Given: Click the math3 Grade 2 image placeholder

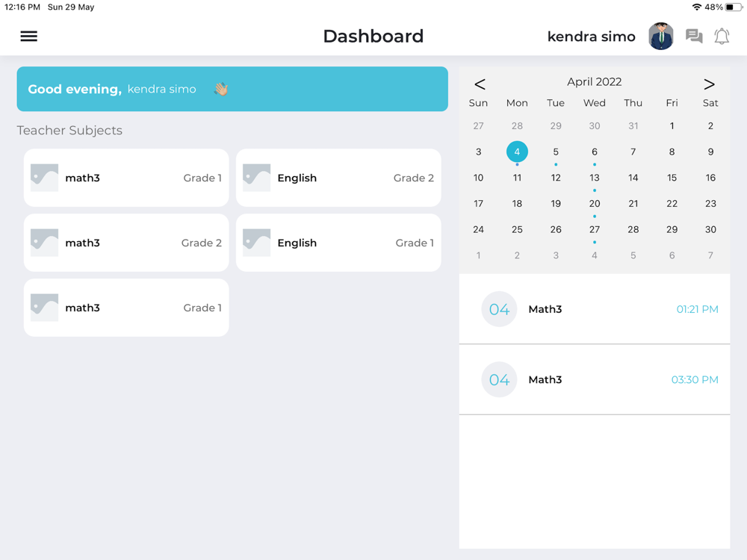Looking at the screenshot, I should tap(44, 243).
